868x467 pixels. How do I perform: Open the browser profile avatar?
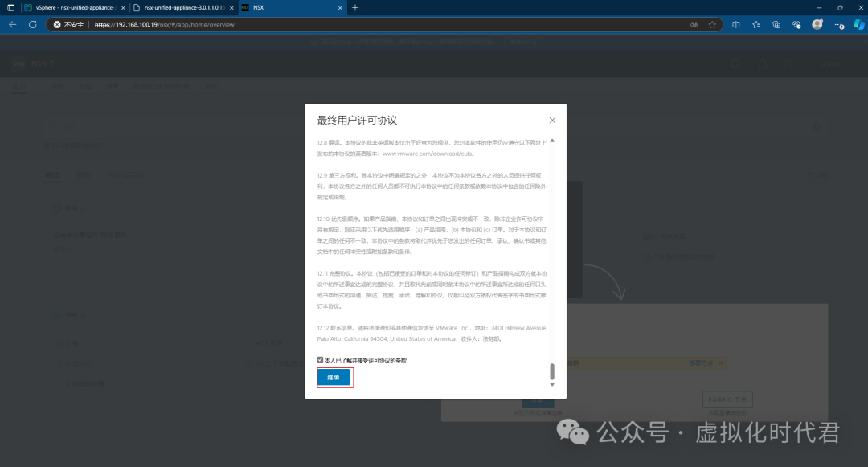click(x=817, y=24)
